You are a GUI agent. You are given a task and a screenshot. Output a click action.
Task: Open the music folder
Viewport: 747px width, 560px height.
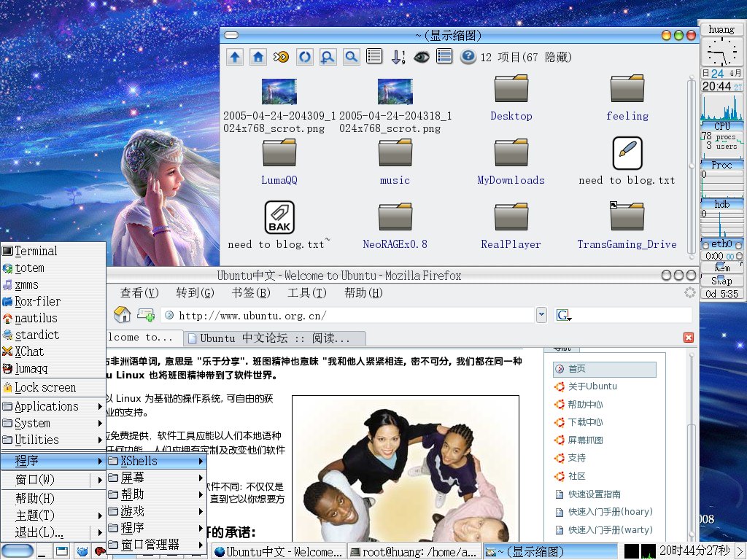click(x=395, y=163)
